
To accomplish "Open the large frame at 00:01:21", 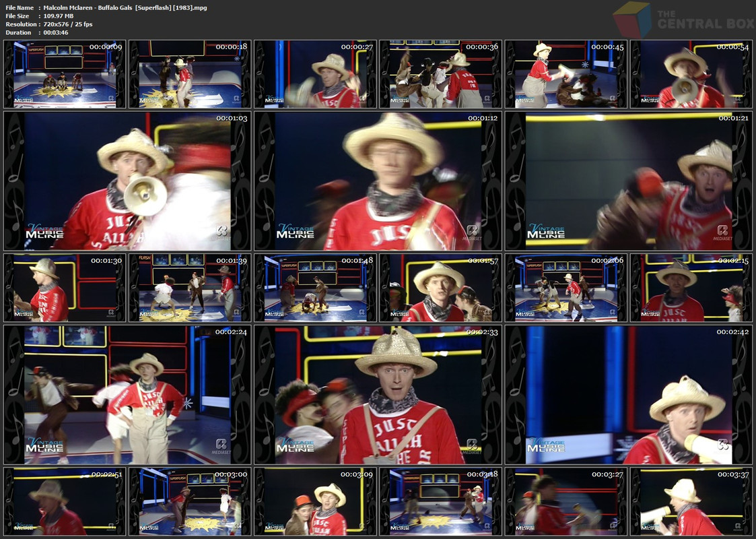I will click(629, 181).
